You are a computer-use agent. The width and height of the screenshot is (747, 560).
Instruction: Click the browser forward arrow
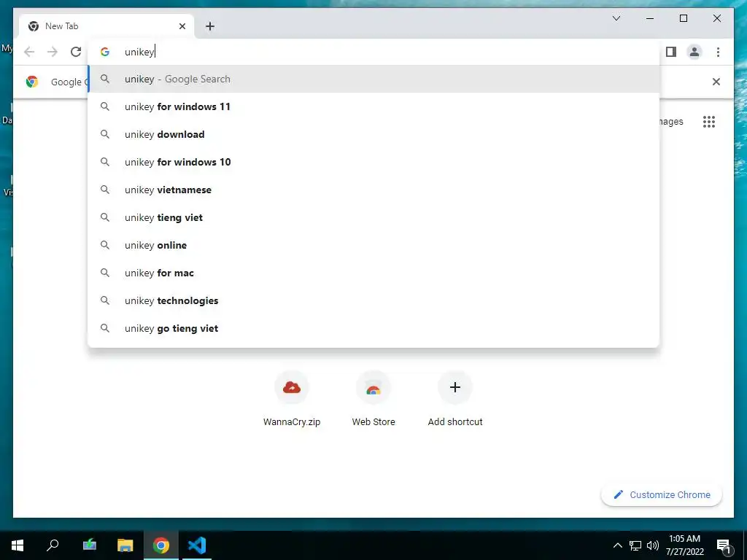point(53,52)
